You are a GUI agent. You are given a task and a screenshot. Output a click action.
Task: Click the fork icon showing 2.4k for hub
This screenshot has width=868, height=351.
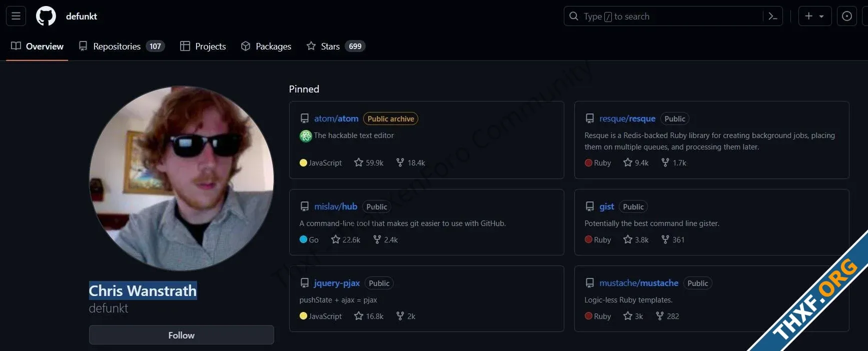[377, 239]
